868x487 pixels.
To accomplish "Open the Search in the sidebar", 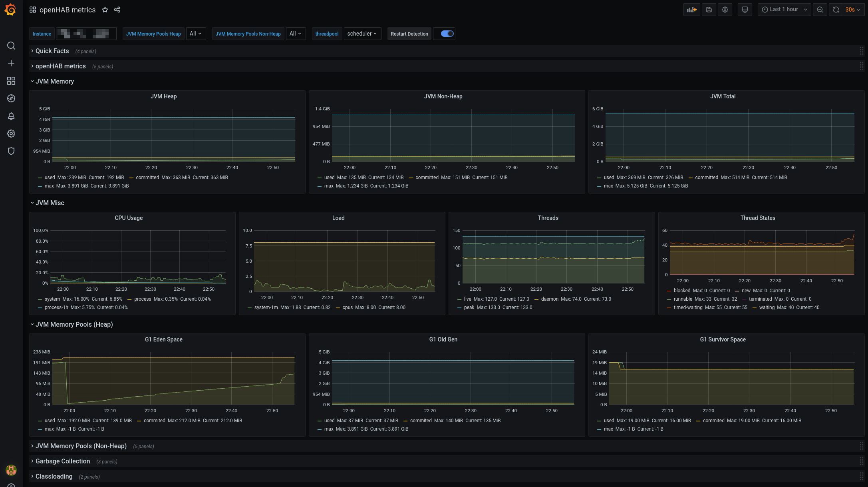I will point(11,46).
